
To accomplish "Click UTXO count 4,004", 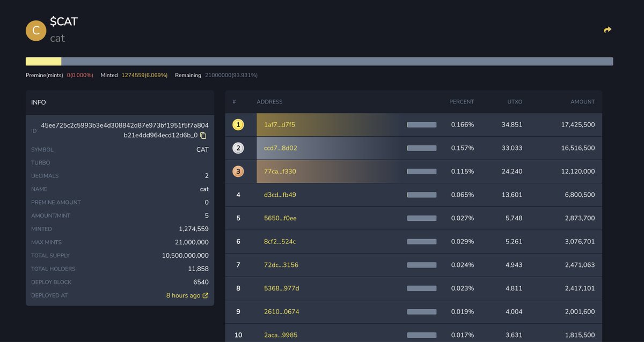I will click(x=514, y=311).
